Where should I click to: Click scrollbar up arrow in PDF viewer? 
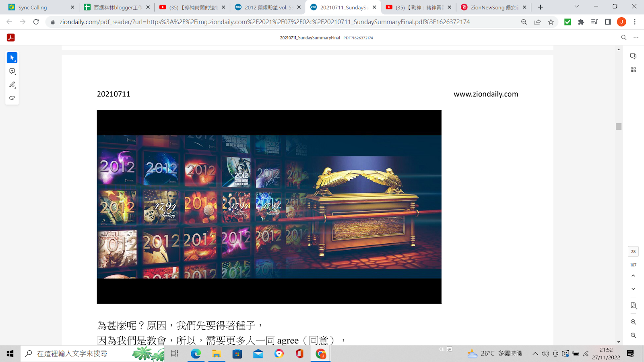(x=619, y=49)
